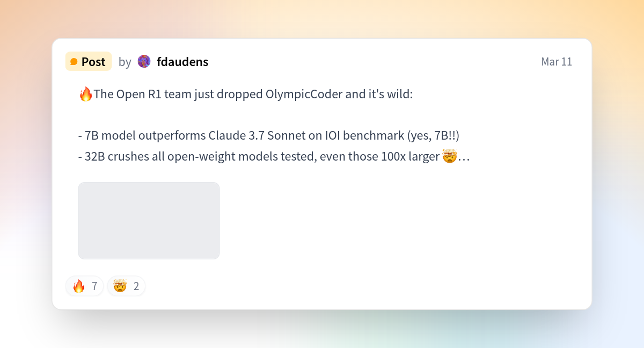Open the fdaudens username link
The height and width of the screenshot is (348, 644).
coord(182,62)
